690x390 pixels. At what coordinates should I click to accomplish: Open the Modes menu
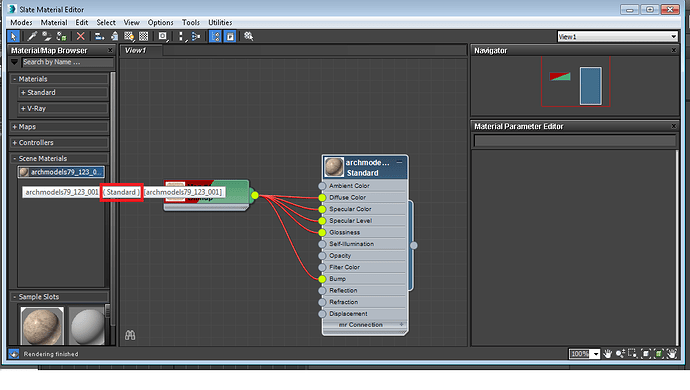point(21,22)
